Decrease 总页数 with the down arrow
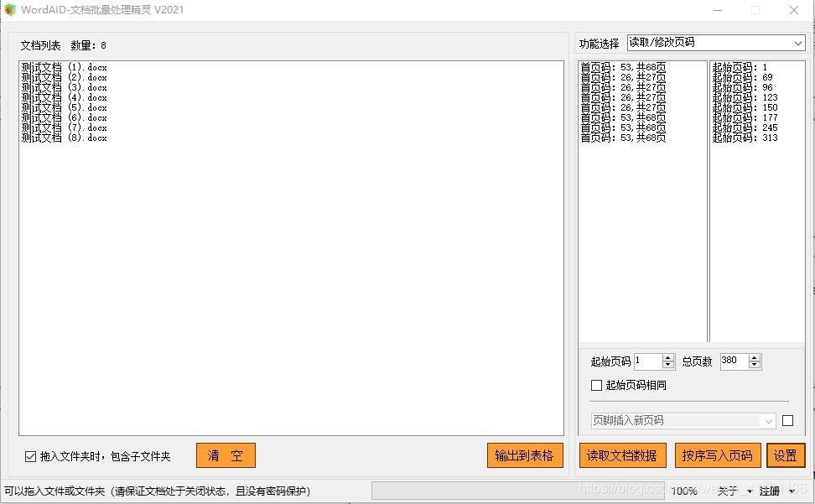 755,365
